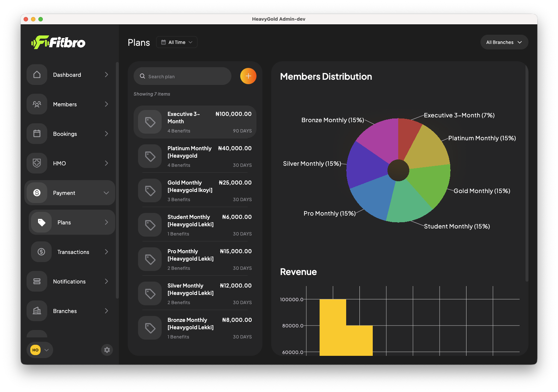Open the settings gear icon

click(x=107, y=350)
